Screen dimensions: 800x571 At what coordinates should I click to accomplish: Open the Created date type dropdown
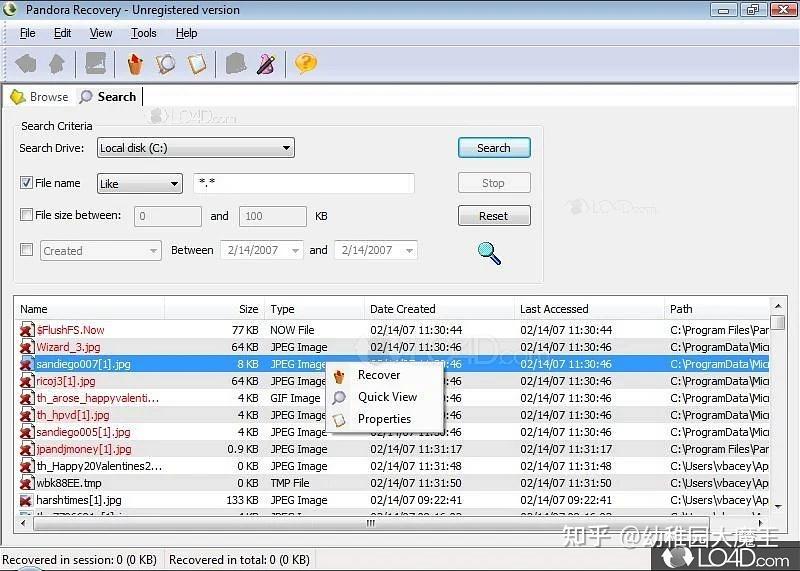101,251
